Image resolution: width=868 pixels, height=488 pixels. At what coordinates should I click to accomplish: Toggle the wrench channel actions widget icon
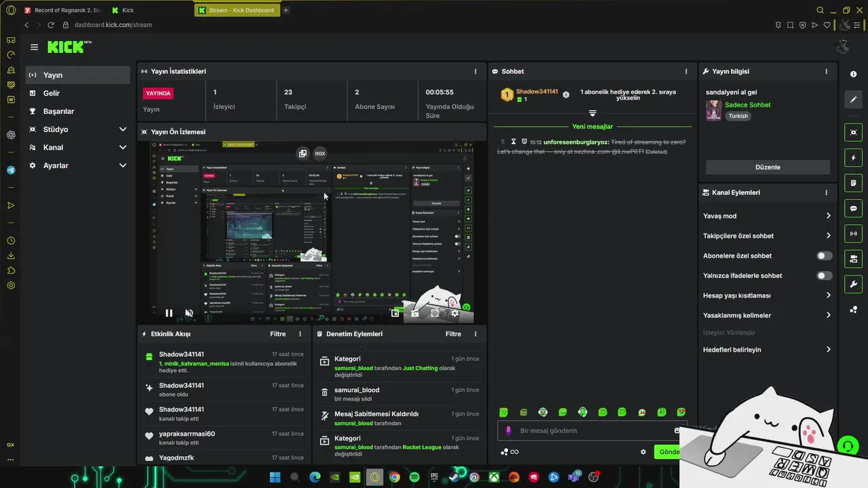853,284
